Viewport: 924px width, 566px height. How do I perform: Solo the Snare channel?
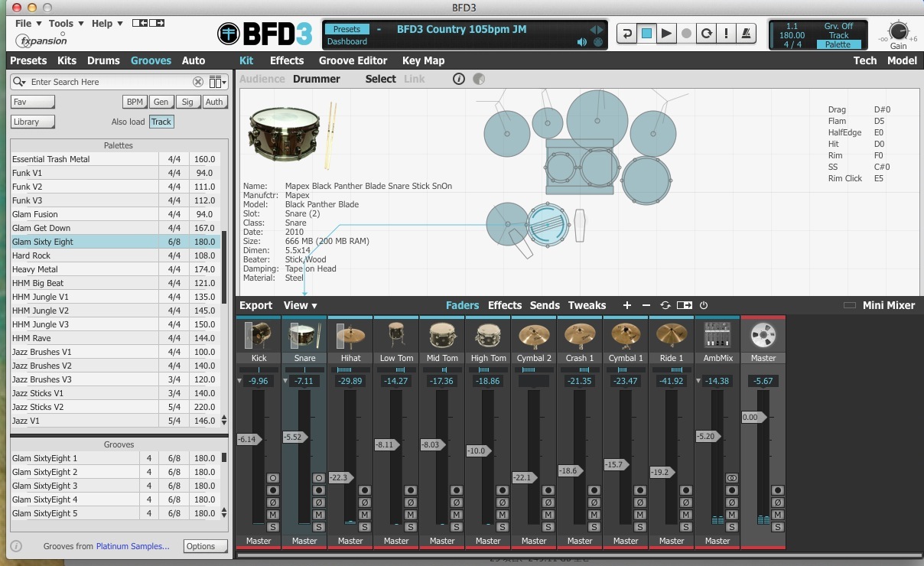[x=319, y=527]
